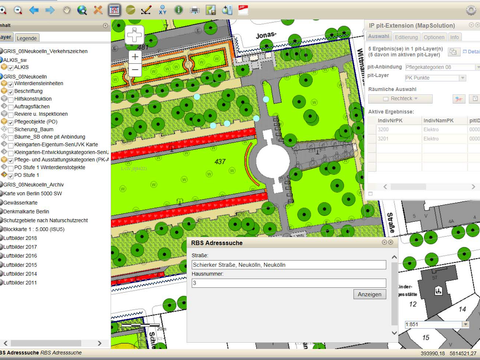480x360 pixels.
Task: Open the map scale 1:851 dropdown
Action: [465, 324]
